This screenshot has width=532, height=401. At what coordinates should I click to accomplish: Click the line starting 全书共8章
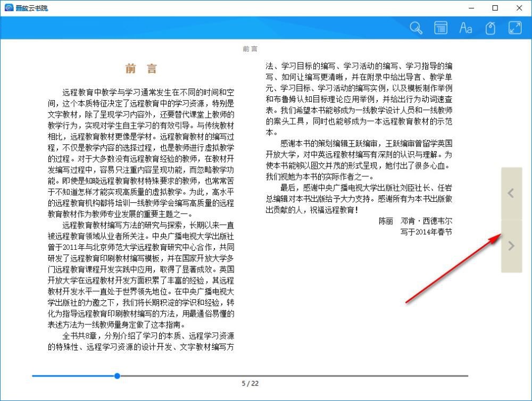point(148,336)
